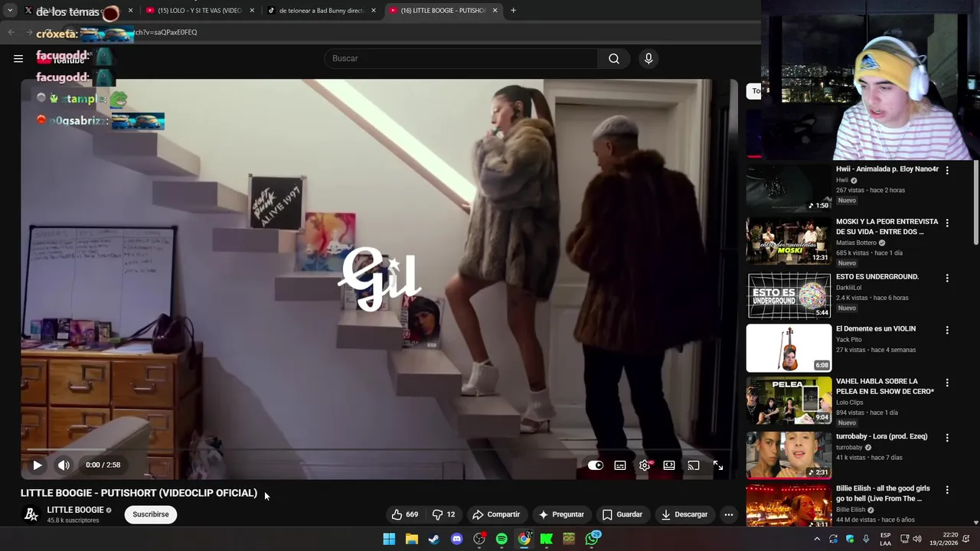This screenshot has width=980, height=551.
Task: Click the search magnifier button
Action: pos(614,58)
